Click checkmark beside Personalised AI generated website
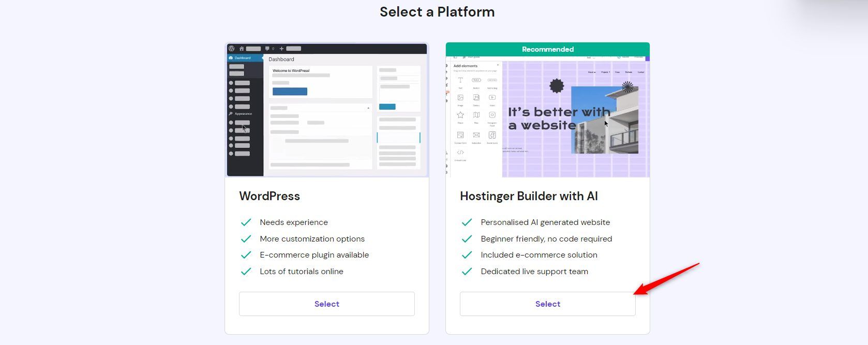The width and height of the screenshot is (868, 345). click(x=467, y=222)
